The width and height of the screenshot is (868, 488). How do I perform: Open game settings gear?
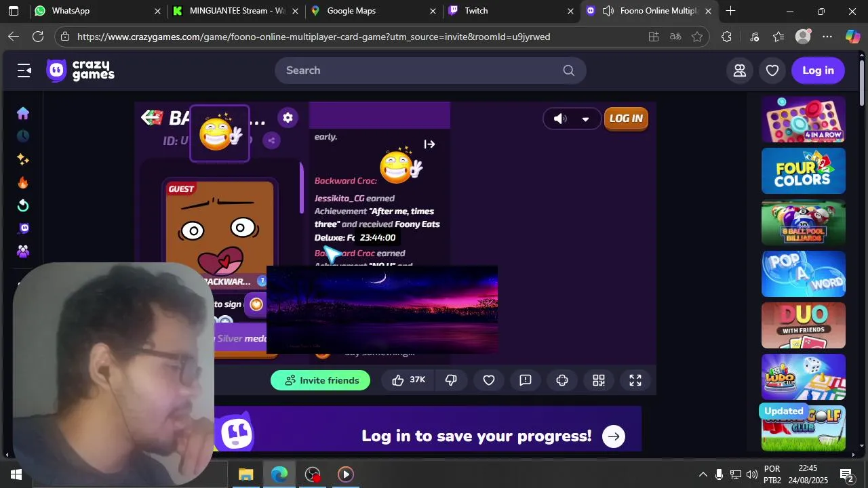click(288, 118)
